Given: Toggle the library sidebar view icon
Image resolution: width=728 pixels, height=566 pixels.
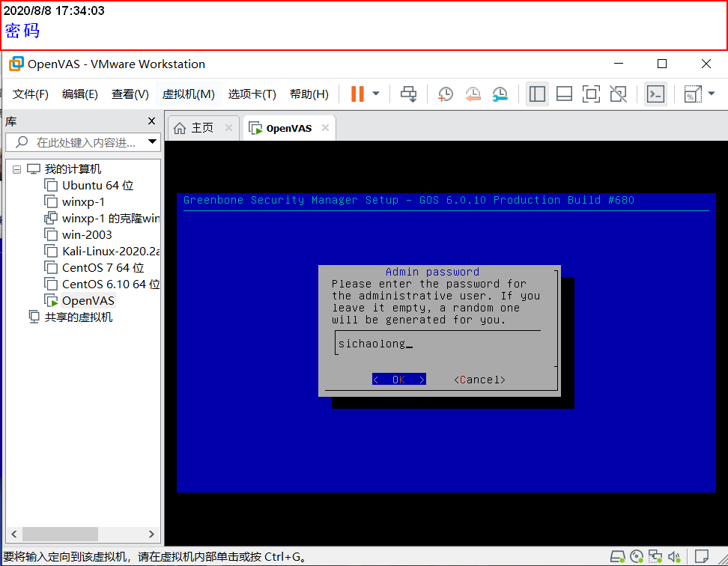Looking at the screenshot, I should click(x=537, y=94).
